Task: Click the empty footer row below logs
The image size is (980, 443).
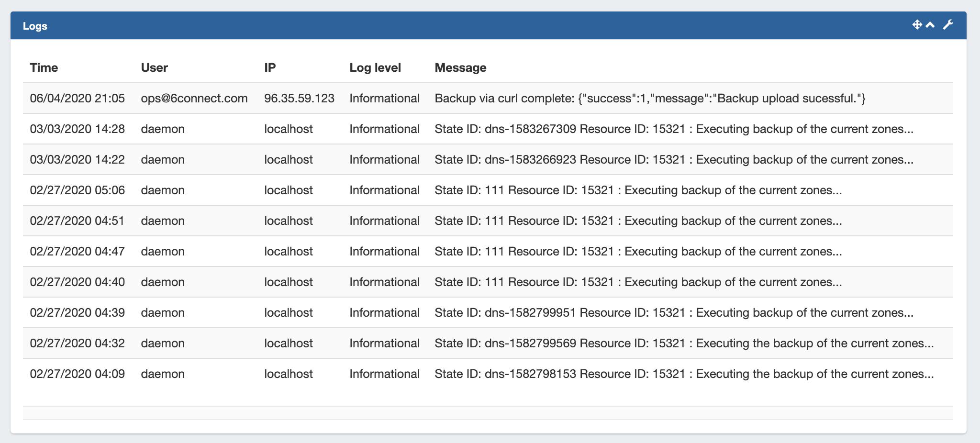Action: pos(488,413)
